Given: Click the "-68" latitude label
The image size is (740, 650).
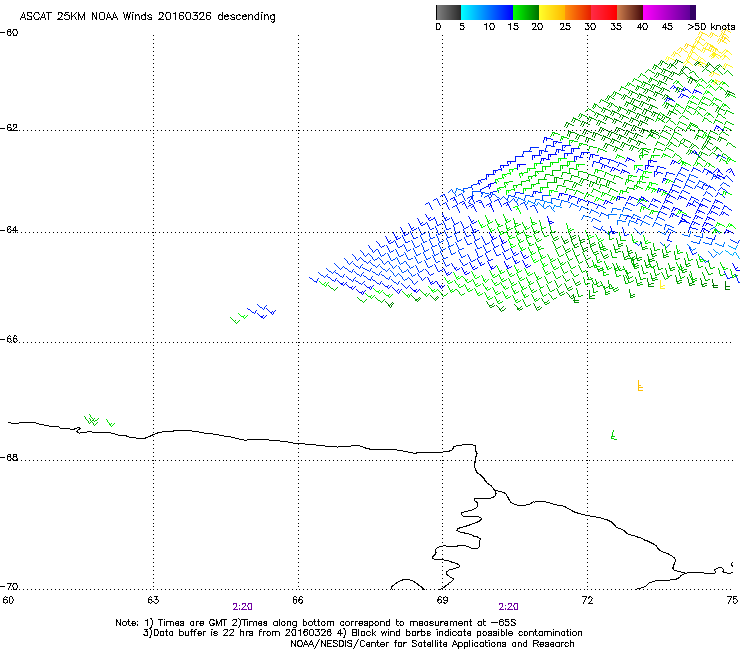Looking at the screenshot, I should (x=9, y=457).
